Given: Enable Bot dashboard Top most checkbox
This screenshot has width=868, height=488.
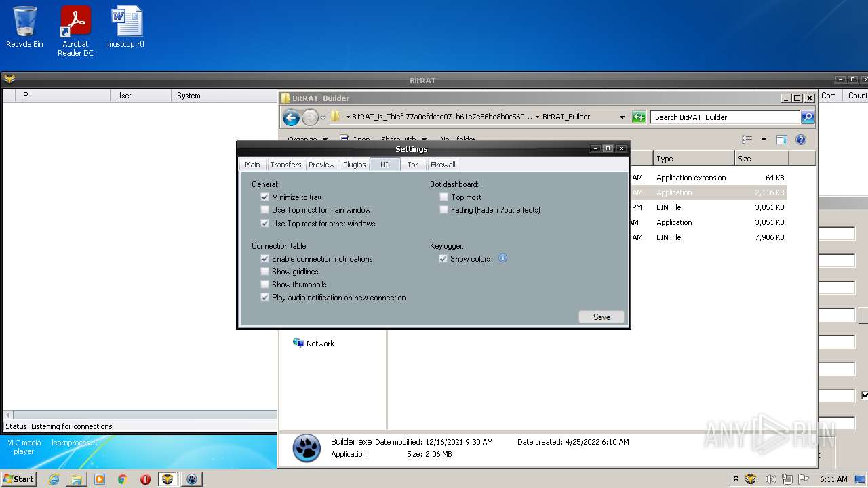Looking at the screenshot, I should click(443, 197).
